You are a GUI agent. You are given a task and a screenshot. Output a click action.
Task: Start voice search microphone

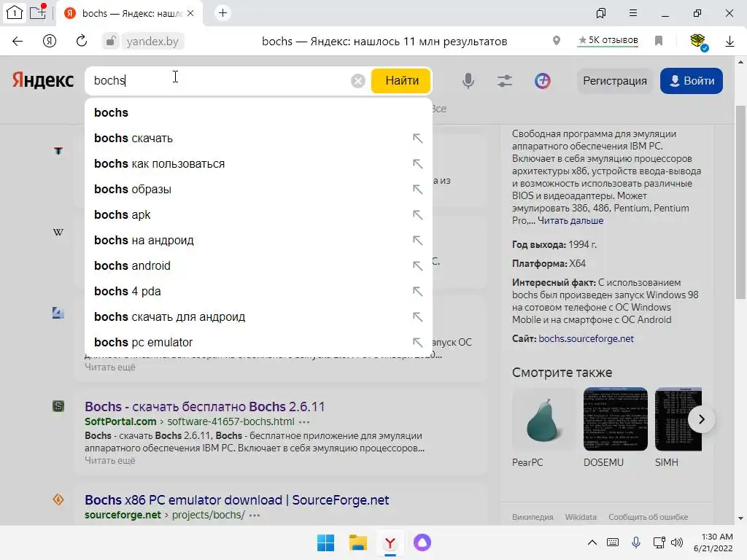tap(468, 81)
